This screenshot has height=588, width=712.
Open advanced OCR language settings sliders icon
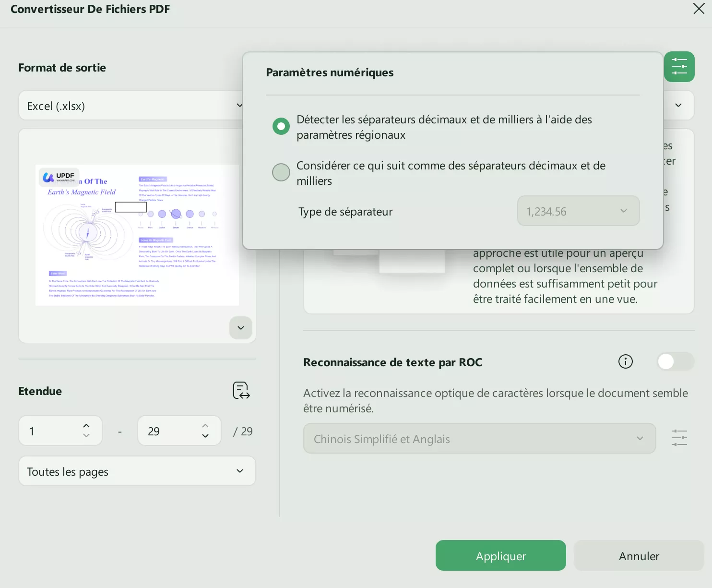pyautogui.click(x=679, y=438)
